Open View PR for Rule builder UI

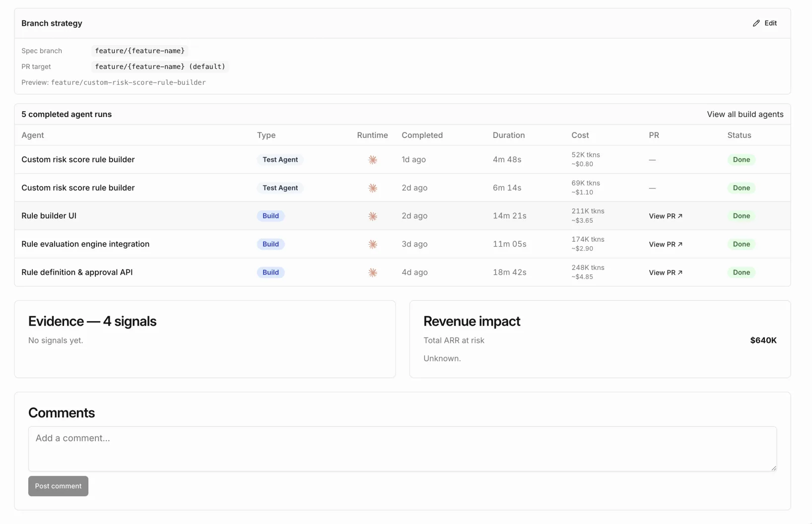(666, 216)
